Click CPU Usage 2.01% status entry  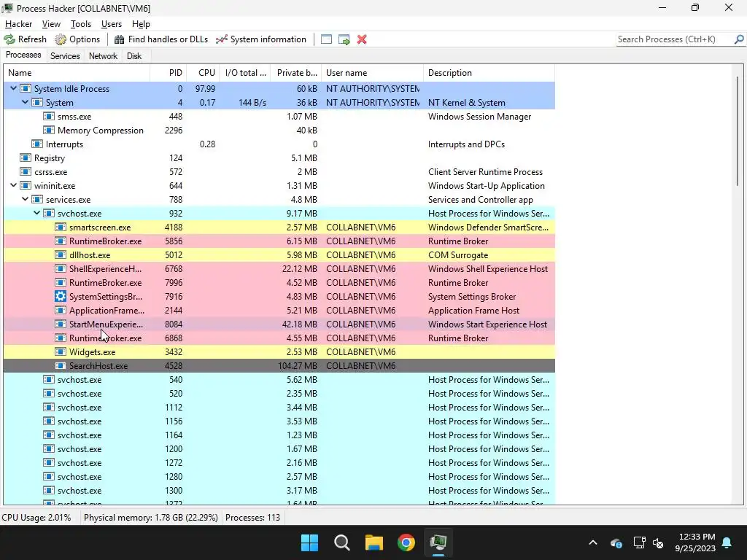tap(36, 518)
